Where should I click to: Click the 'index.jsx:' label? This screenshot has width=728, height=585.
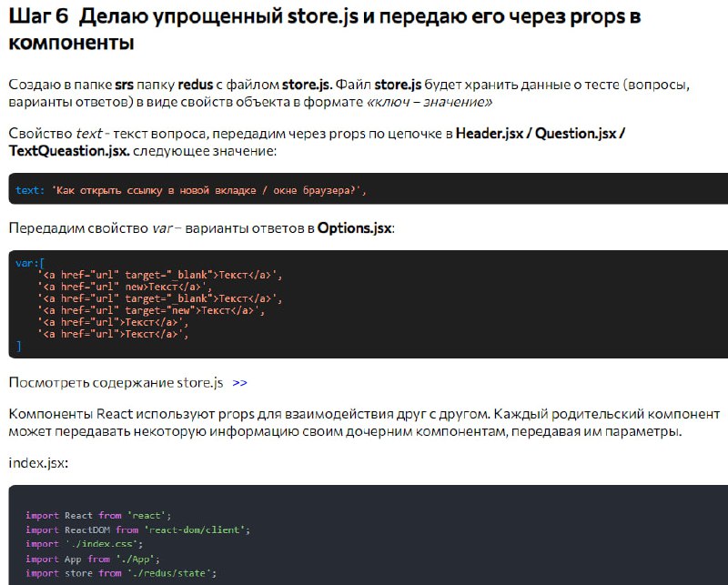pos(38,463)
